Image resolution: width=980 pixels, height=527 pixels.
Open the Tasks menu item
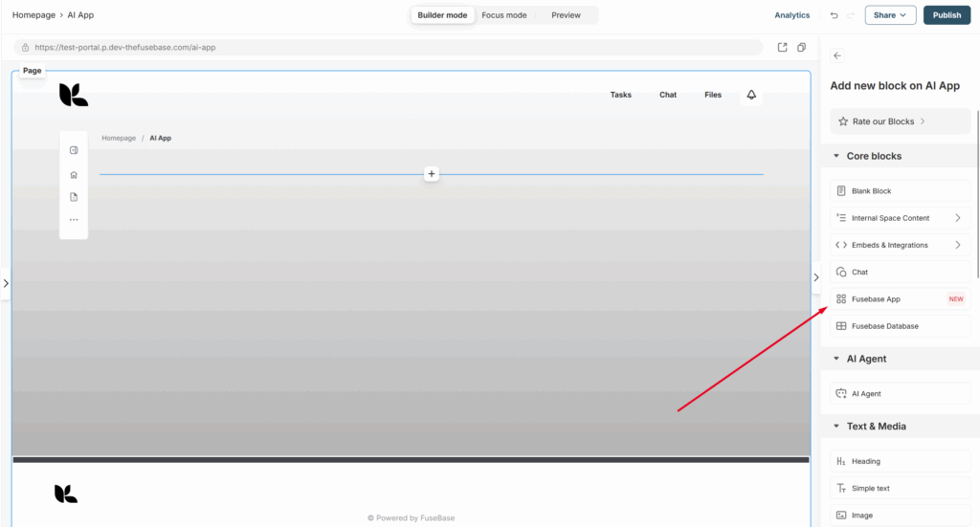pos(620,95)
